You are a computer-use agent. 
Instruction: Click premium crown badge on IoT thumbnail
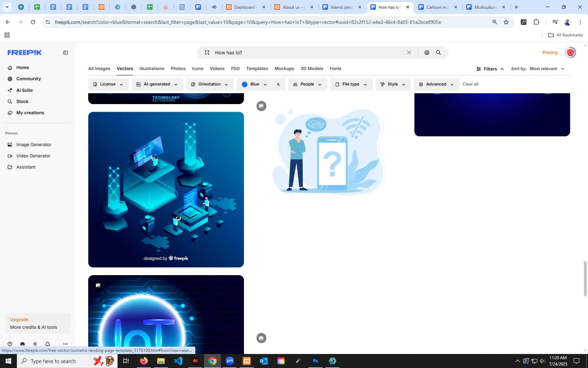[x=98, y=285]
